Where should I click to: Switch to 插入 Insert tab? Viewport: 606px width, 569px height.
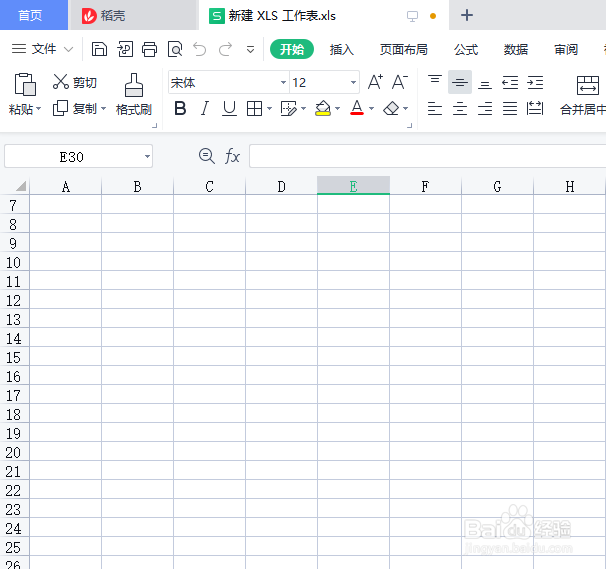(342, 49)
